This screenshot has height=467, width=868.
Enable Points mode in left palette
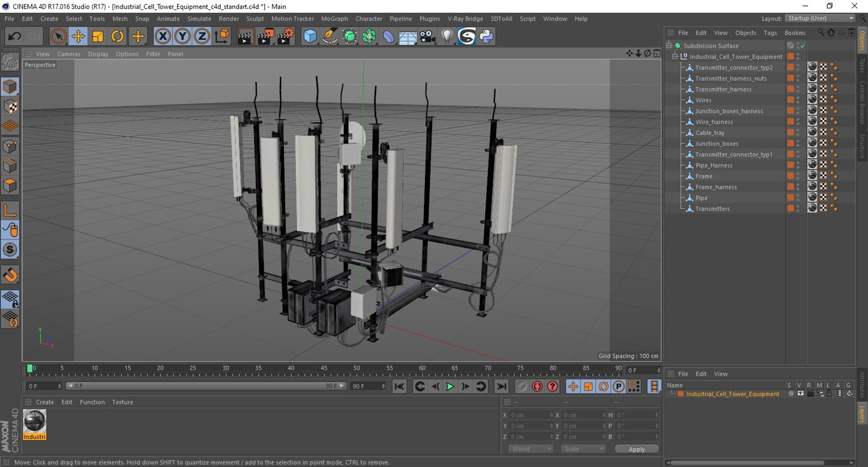(10, 146)
